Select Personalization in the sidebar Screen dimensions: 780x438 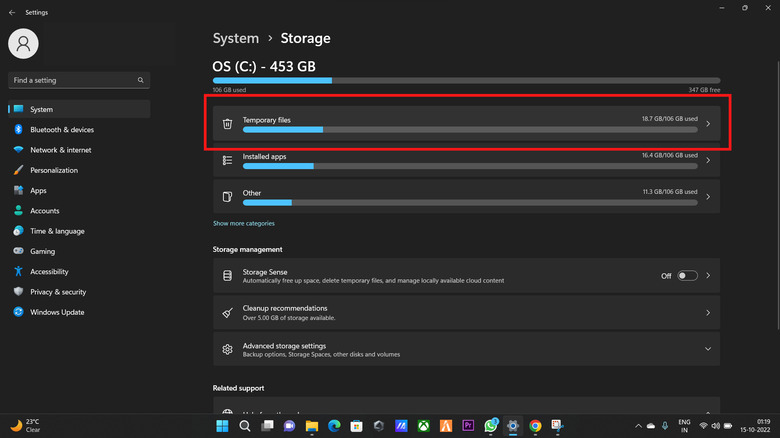click(x=53, y=170)
